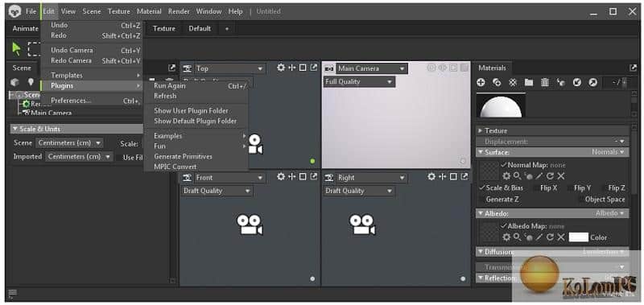This screenshot has width=644, height=305.
Task: Add a workspace with the plus tab
Action: pyautogui.click(x=227, y=29)
